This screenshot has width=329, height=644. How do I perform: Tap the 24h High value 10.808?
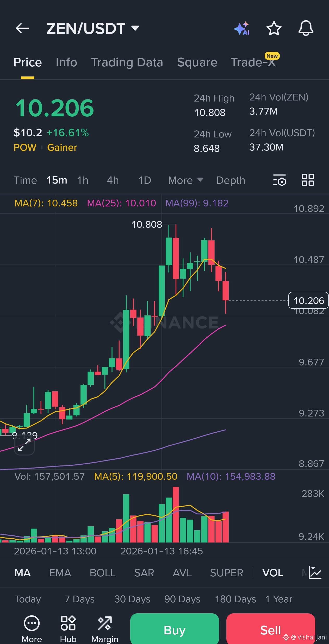tap(210, 112)
